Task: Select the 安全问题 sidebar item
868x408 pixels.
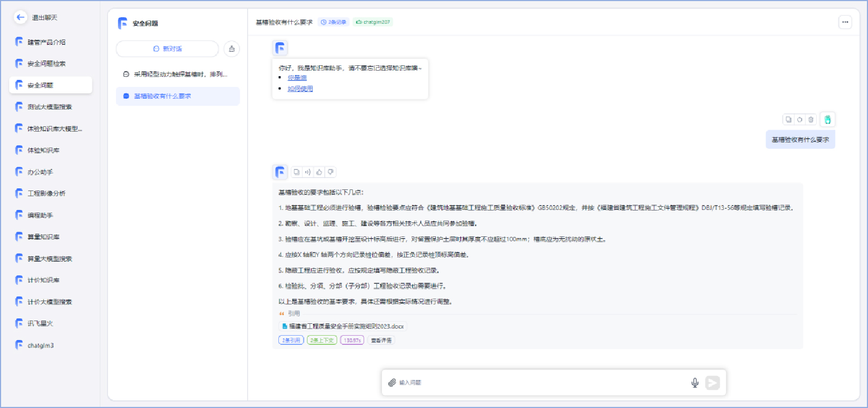Action: 51,85
